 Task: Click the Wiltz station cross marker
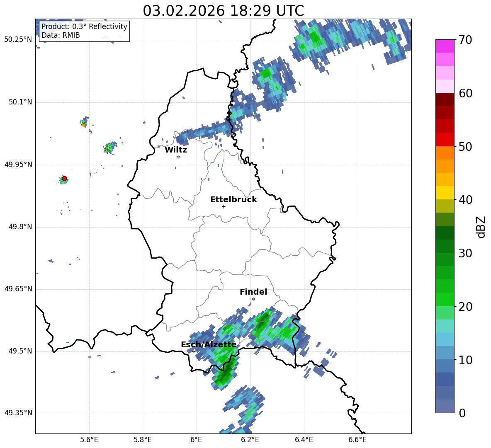click(x=178, y=157)
